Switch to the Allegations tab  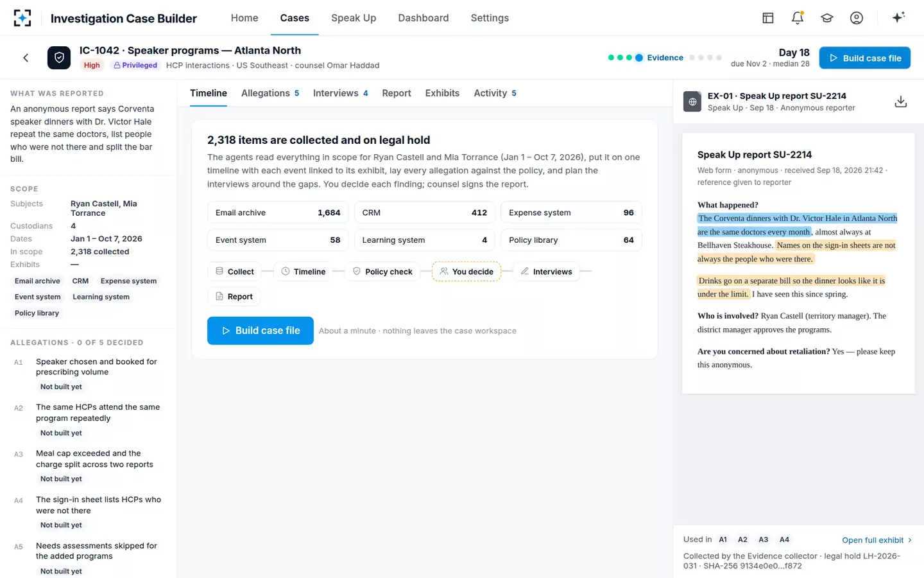pos(270,93)
